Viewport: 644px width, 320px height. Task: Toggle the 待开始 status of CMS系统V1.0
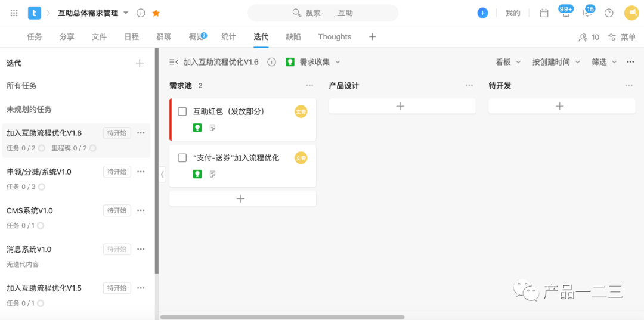[x=117, y=210]
